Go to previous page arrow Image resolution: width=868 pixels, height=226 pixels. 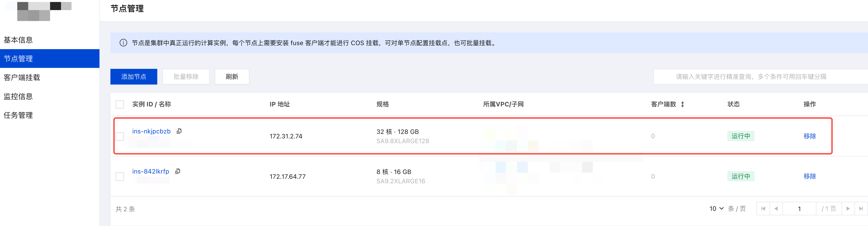pos(776,209)
